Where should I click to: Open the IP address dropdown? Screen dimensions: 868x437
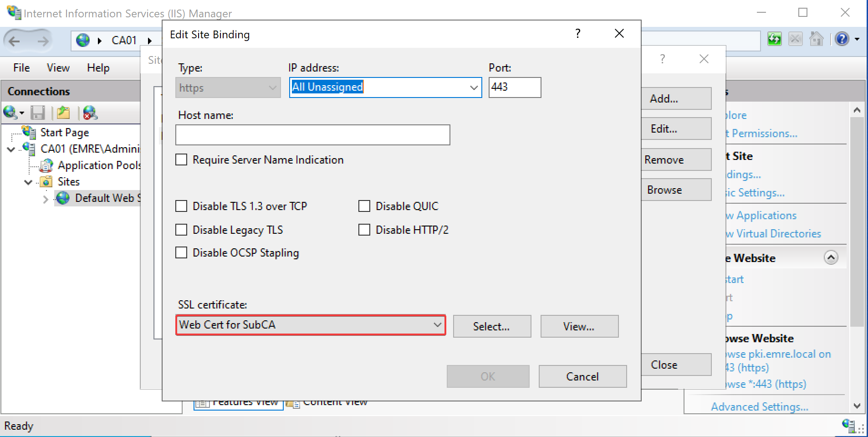click(x=474, y=87)
